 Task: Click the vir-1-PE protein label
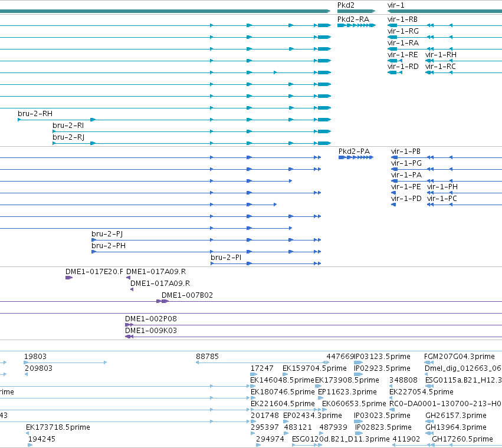406,187
